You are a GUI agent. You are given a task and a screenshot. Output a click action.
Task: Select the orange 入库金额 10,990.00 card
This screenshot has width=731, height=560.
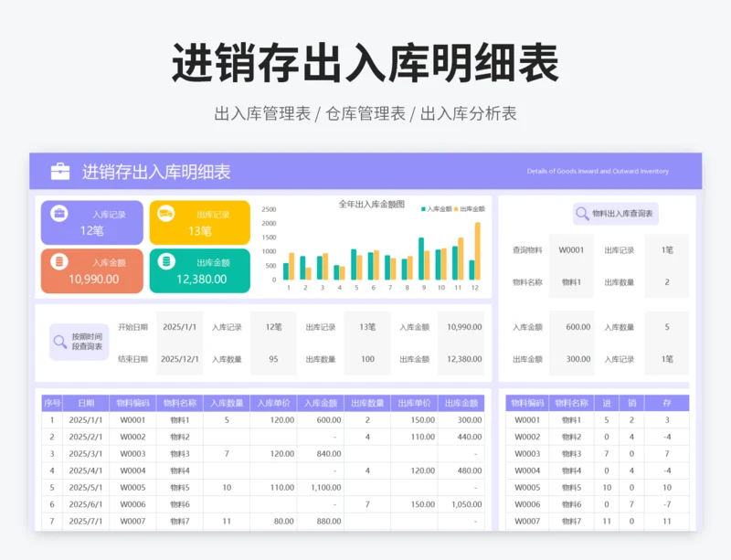(x=92, y=271)
